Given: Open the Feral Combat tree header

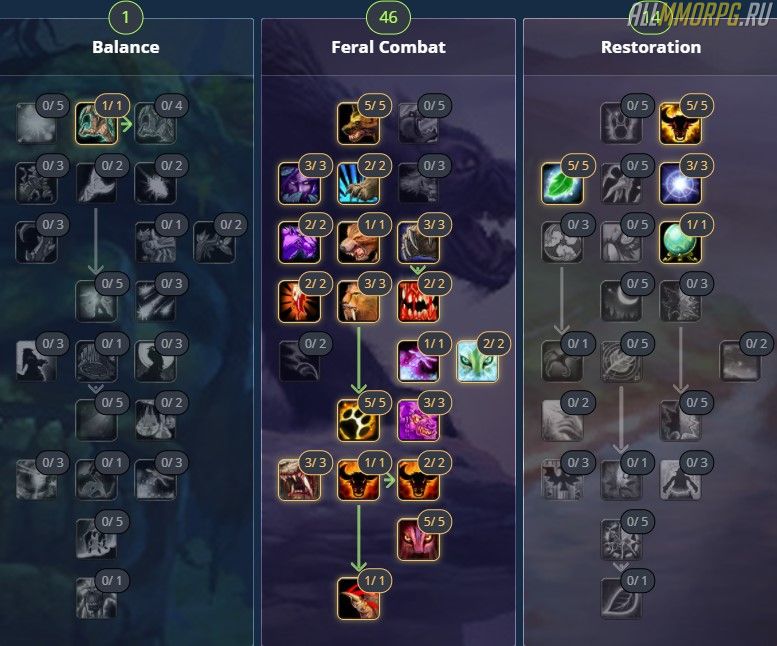Looking at the screenshot, I should [x=388, y=47].
